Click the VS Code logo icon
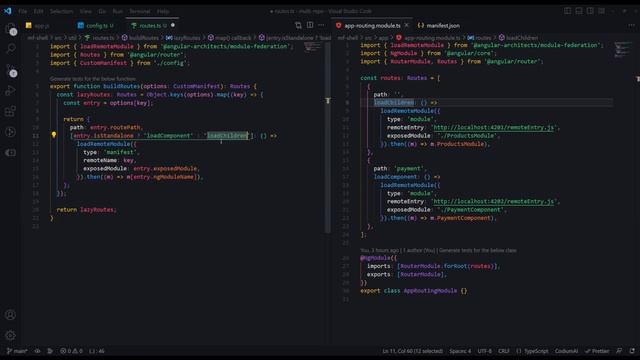 8,11
